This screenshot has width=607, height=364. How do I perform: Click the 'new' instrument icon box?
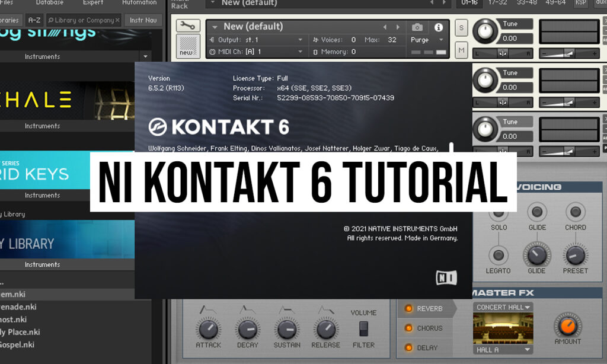point(188,46)
